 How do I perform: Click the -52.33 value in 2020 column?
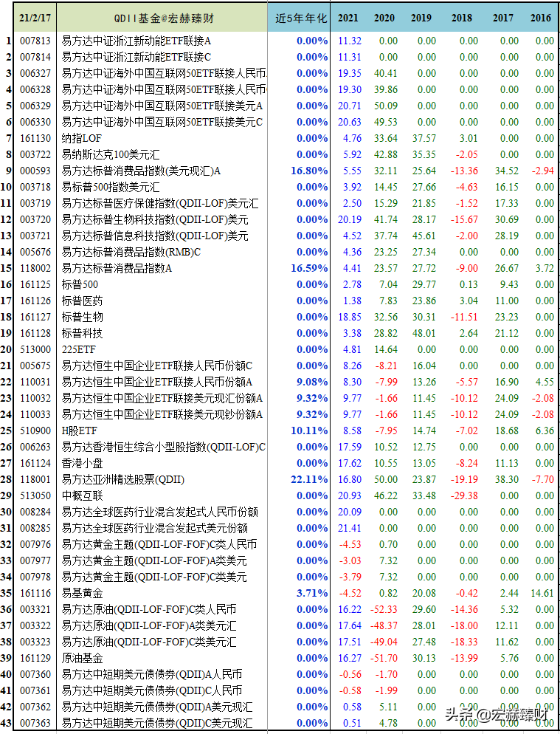click(384, 609)
